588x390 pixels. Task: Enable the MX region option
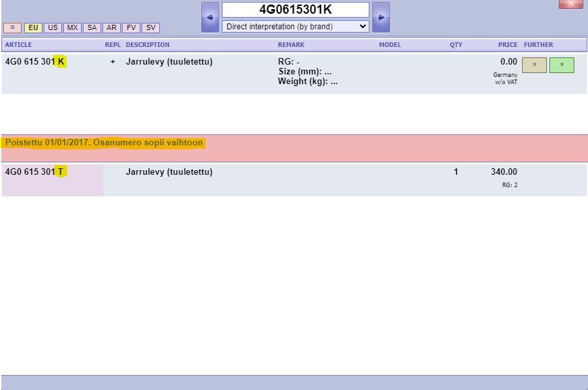[72, 28]
